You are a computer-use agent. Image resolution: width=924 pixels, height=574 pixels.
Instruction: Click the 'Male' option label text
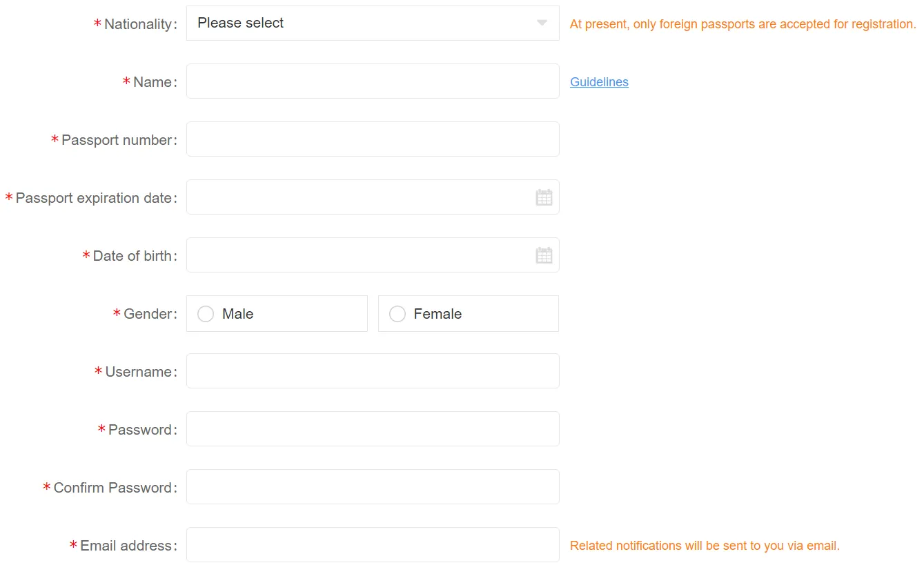237,314
